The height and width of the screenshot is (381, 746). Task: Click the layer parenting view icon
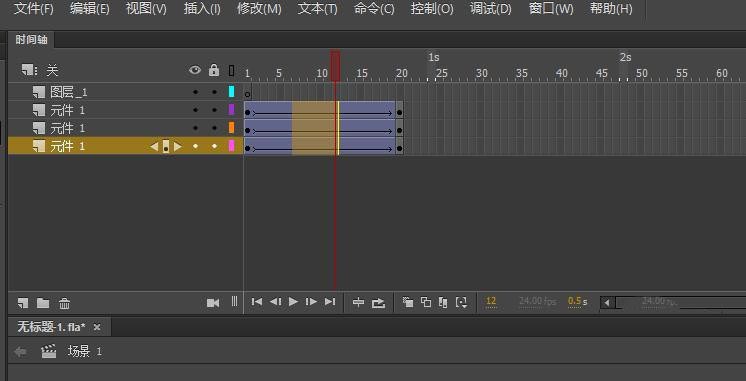coord(234,302)
